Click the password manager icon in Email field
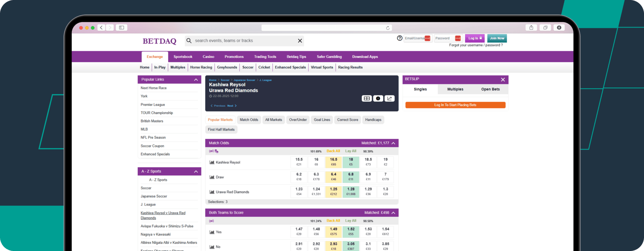Screen dimensions: 644x251 pyautogui.click(x=427, y=38)
